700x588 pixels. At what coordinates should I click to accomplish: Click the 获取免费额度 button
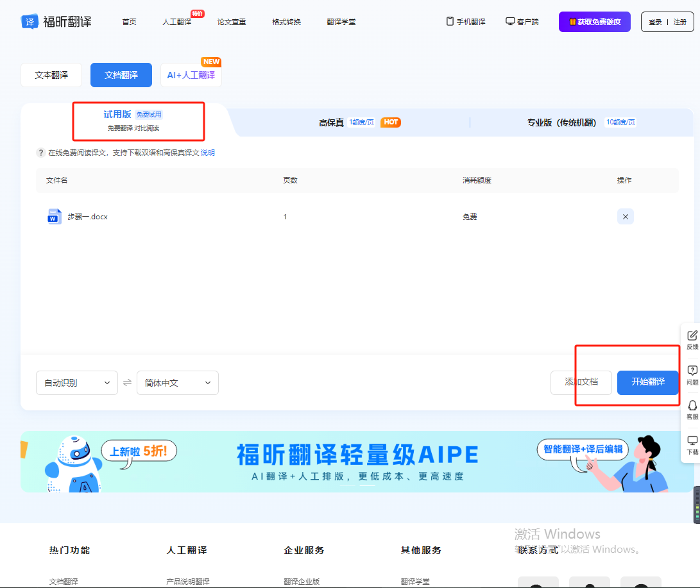[x=594, y=22]
